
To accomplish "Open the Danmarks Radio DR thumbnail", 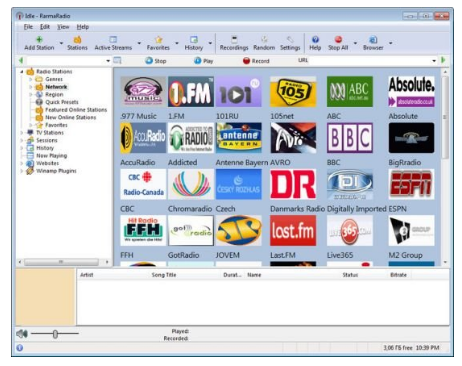I will click(293, 184).
